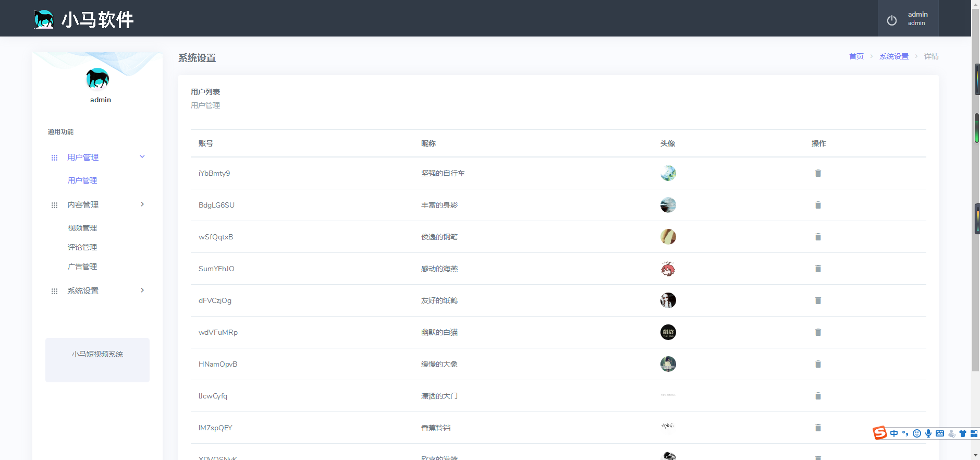
Task: Click nickname 潇洒的大门
Action: 439,396
